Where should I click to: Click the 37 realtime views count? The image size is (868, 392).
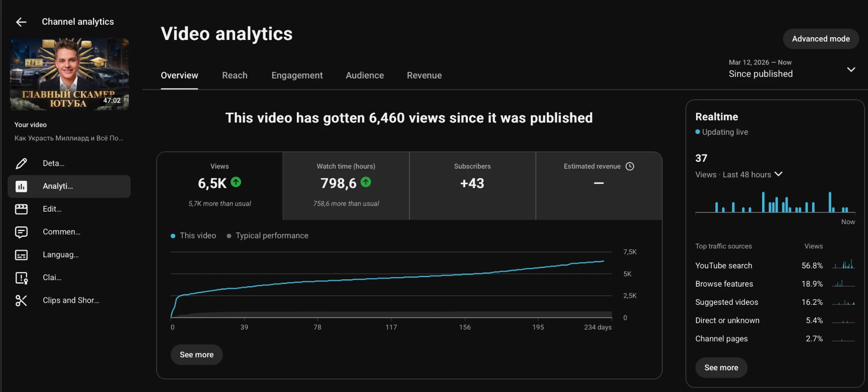click(701, 158)
